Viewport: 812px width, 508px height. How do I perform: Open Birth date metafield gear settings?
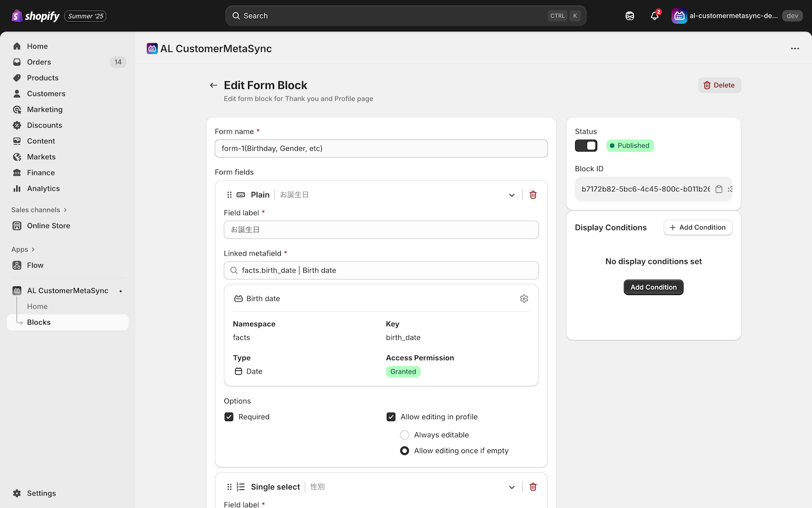(x=524, y=299)
